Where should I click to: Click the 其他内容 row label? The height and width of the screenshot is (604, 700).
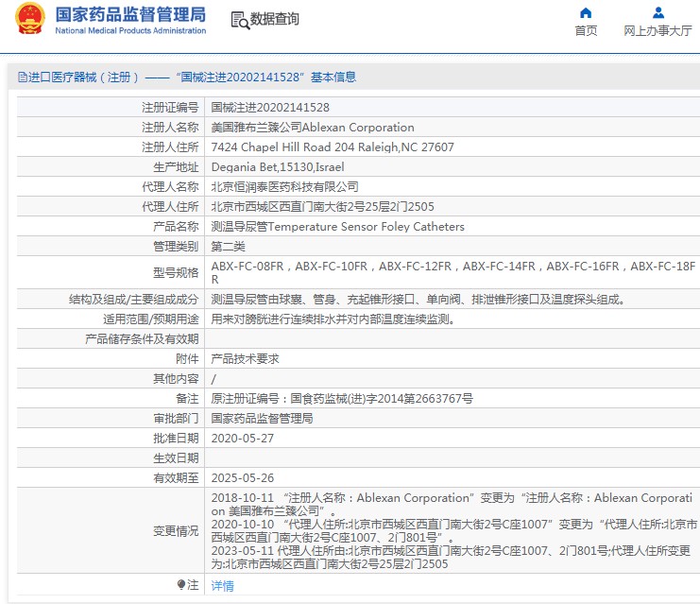(x=176, y=379)
